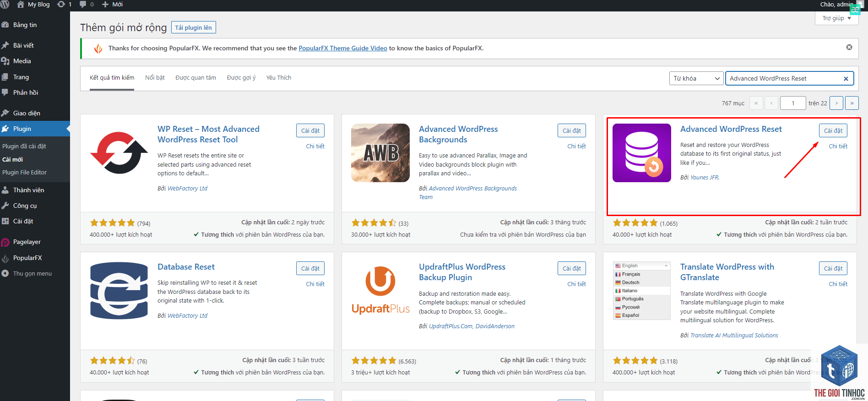The width and height of the screenshot is (868, 401).
Task: Open the WordPress logo menu
Action: [x=5, y=5]
